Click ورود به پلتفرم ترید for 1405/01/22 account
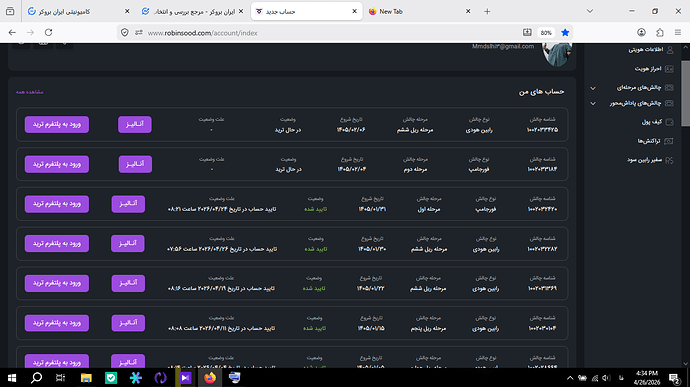Screen dimensions: 690x387 coord(57,283)
